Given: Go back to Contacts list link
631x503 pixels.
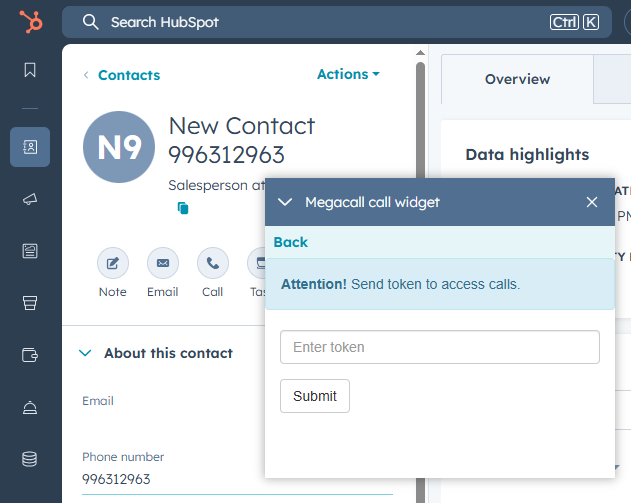Looking at the screenshot, I should point(129,75).
